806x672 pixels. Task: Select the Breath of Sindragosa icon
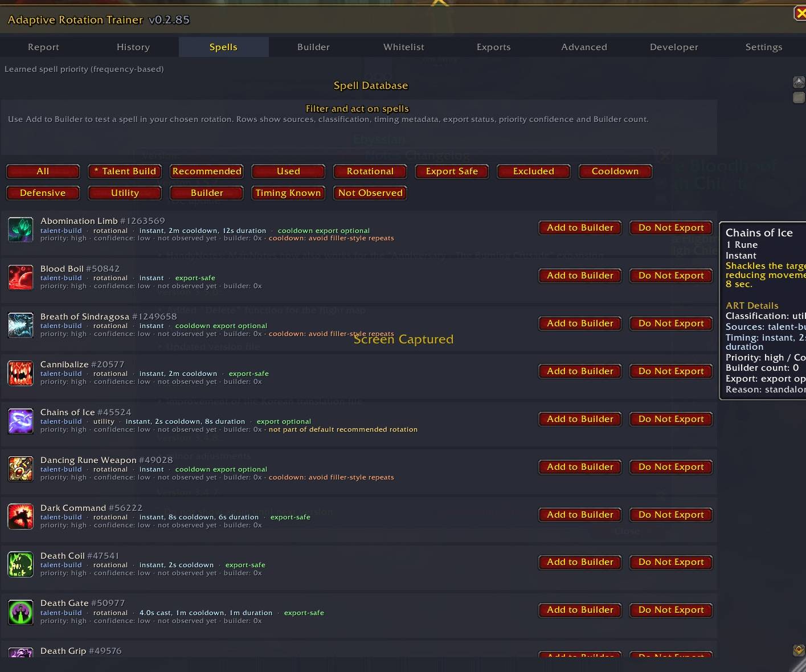coord(21,325)
